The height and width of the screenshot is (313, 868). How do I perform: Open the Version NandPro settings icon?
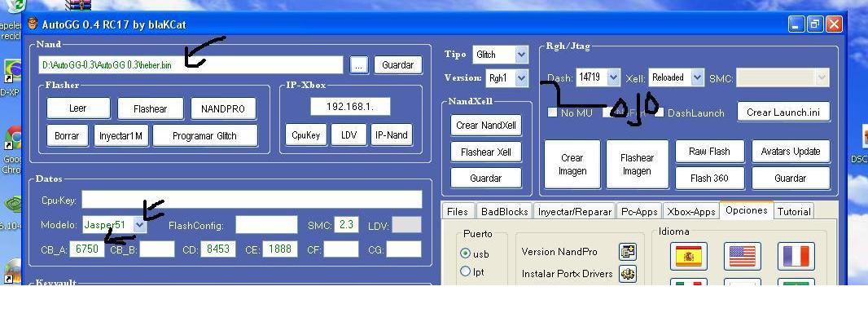click(x=627, y=252)
